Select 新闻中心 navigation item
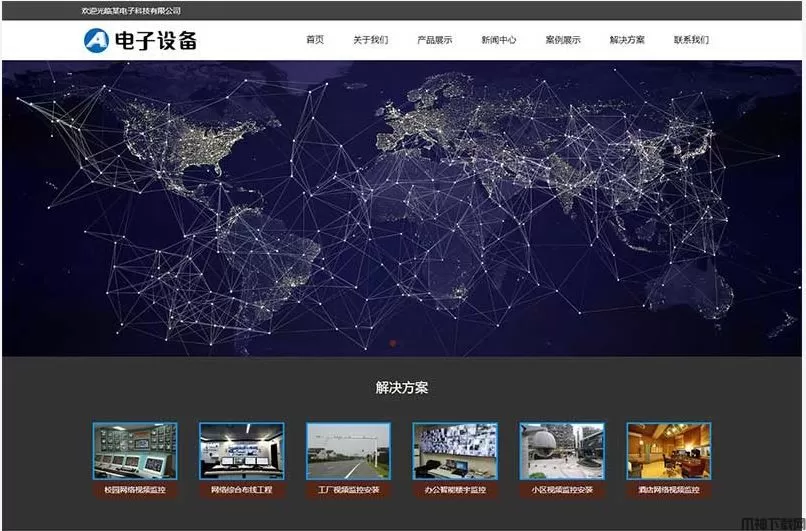This screenshot has height=531, width=806. 498,40
